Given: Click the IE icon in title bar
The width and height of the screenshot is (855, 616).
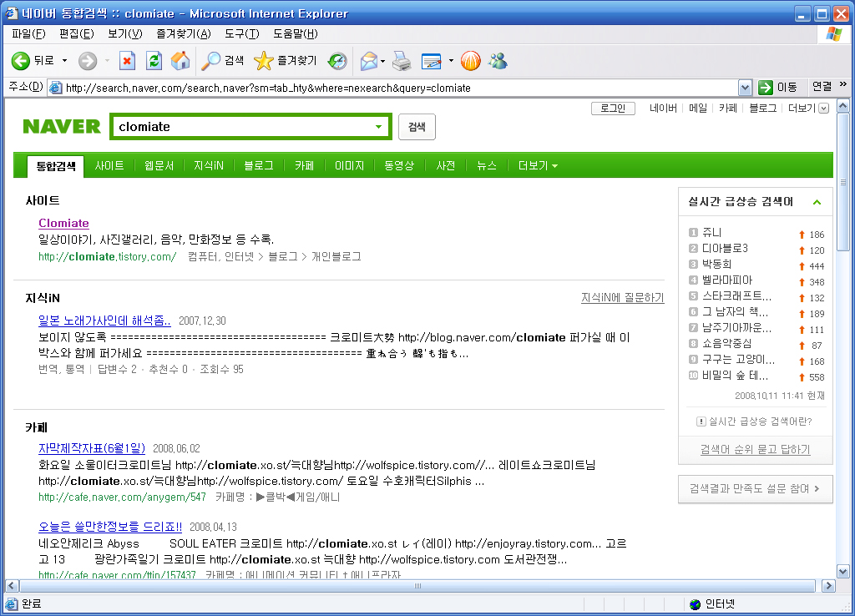Looking at the screenshot, I should (12, 13).
